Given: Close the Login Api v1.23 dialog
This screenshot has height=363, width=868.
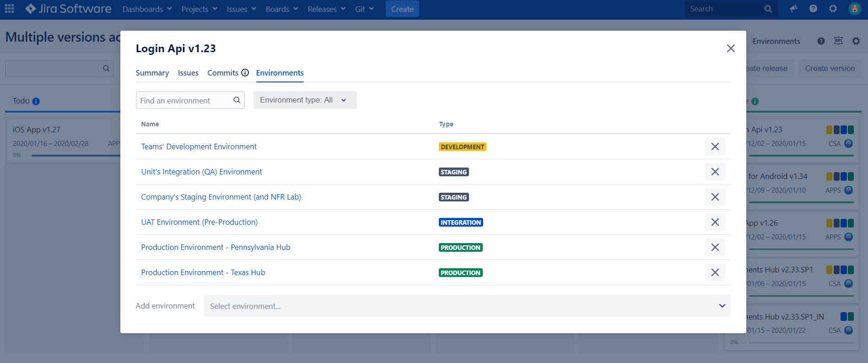Looking at the screenshot, I should 731,49.
